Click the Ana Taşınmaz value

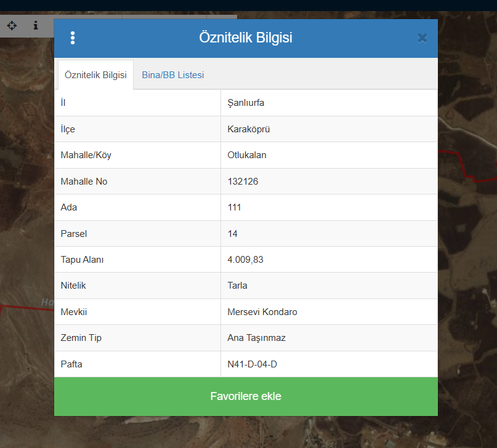(x=256, y=338)
